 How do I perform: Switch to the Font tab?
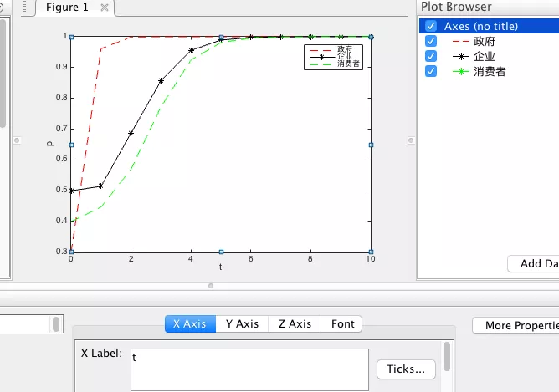click(342, 323)
